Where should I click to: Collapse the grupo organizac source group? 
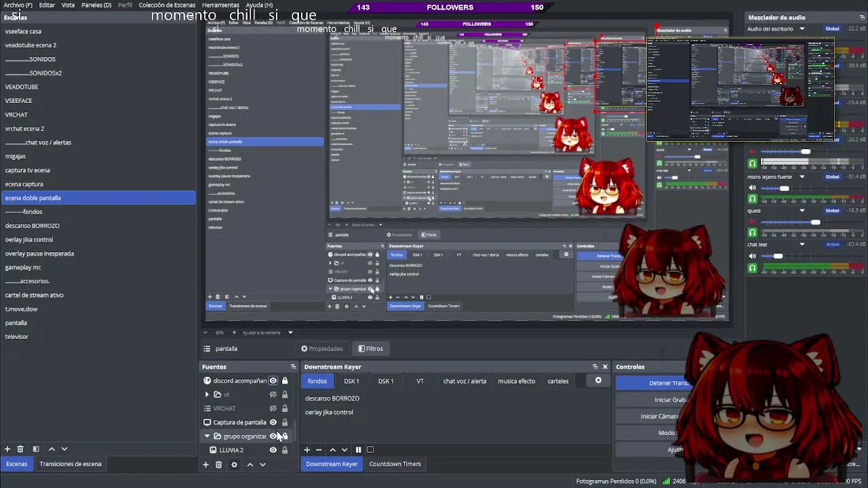coord(207,436)
